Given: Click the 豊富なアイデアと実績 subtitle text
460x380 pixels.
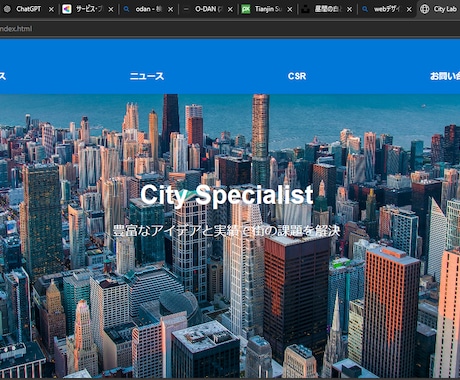Looking at the screenshot, I should tap(226, 231).
